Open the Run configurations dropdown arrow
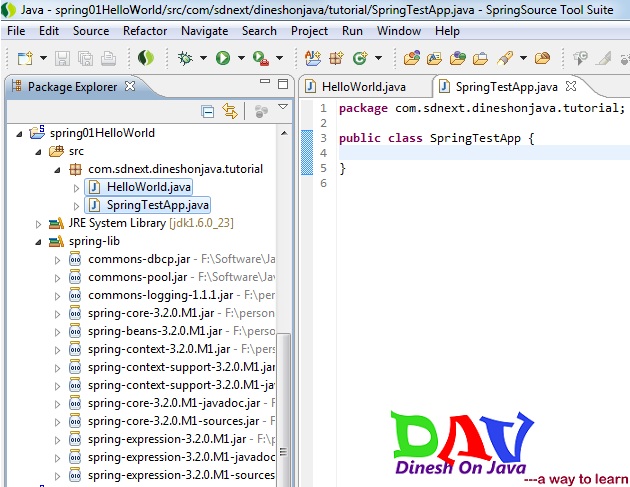Image resolution: width=630 pixels, height=487 pixels. tap(241, 58)
